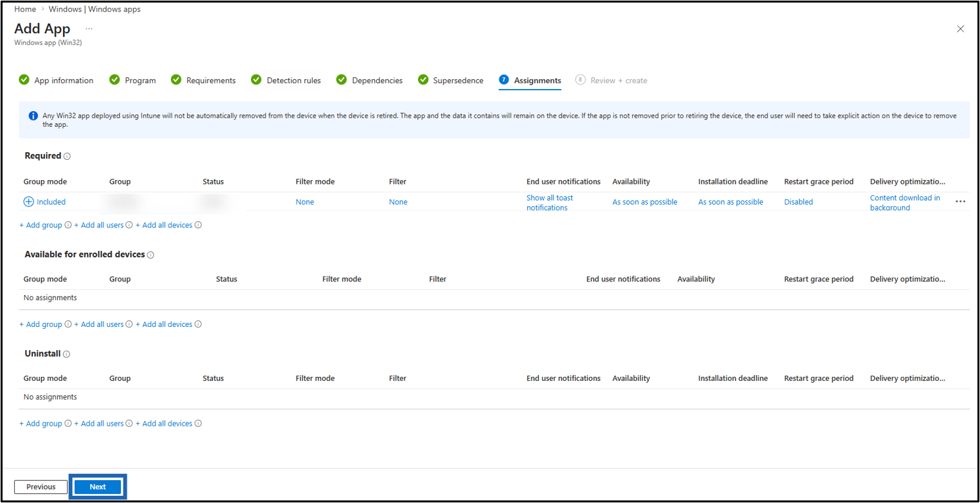Click Installation deadline As soon as possible
Image resolution: width=980 pixels, height=503 pixels.
click(x=730, y=202)
